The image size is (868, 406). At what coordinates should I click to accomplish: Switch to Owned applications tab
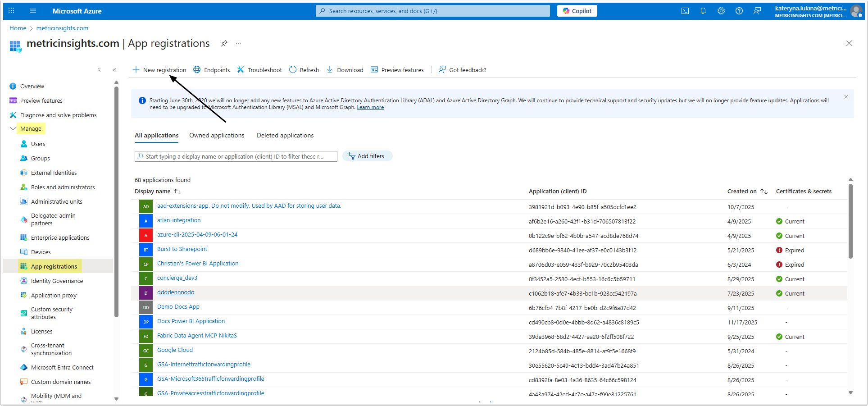pos(217,135)
